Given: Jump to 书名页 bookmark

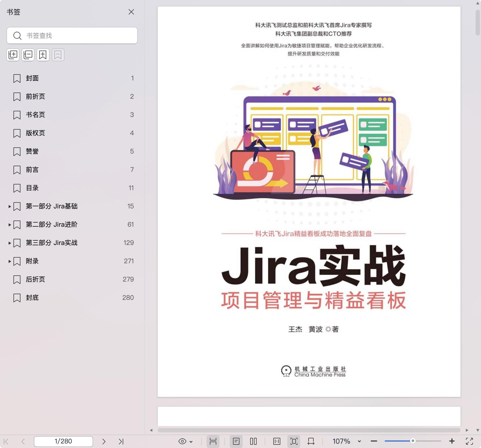Looking at the screenshot, I should point(36,115).
